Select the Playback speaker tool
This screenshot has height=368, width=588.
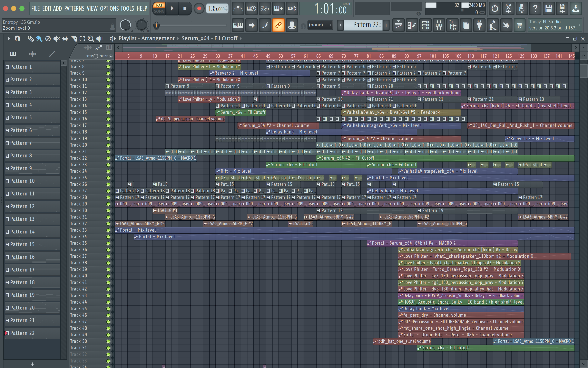pos(99,38)
